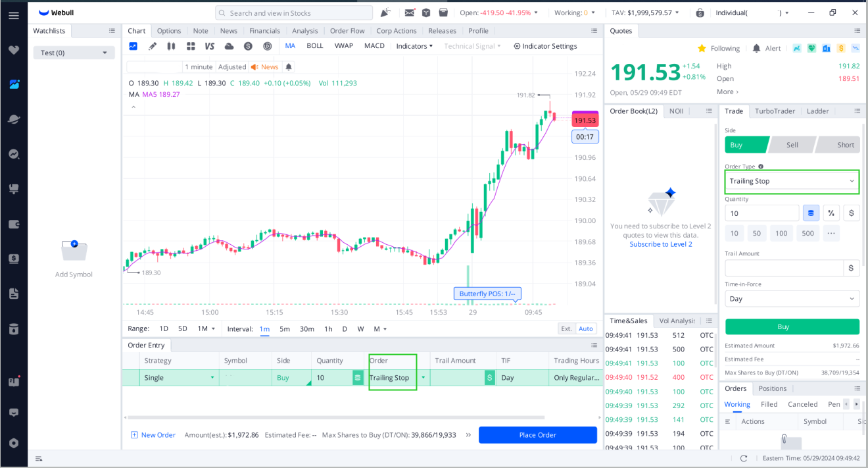
Task: Expand the Time-in-Force Day dropdown
Action: [792, 299]
